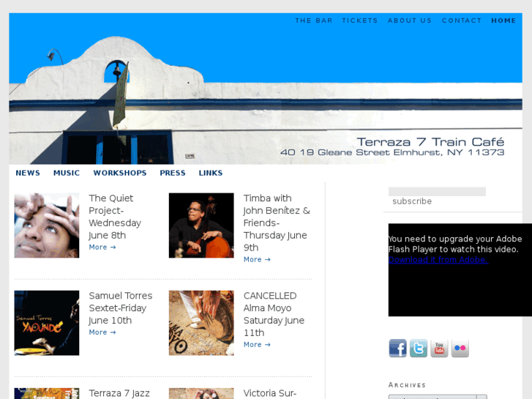Viewport: 532px width, 399px height.
Task: Click the subscribe email input field
Action: pyautogui.click(x=437, y=192)
